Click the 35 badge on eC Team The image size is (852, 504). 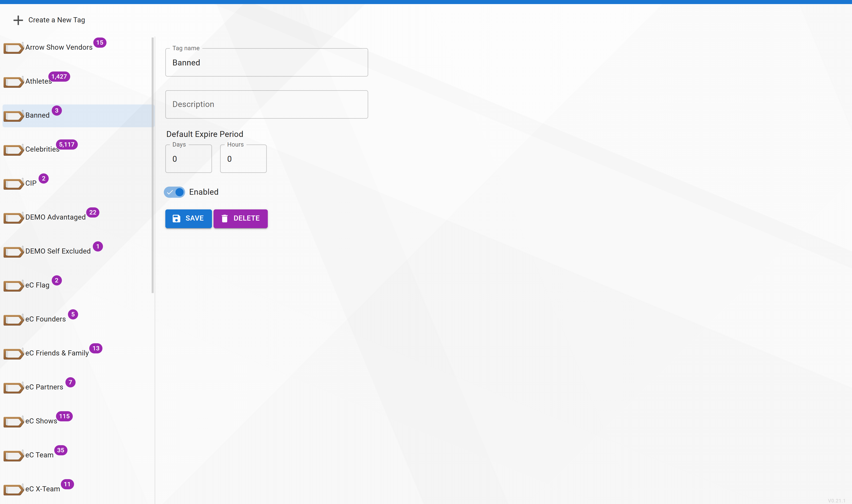coord(61,450)
